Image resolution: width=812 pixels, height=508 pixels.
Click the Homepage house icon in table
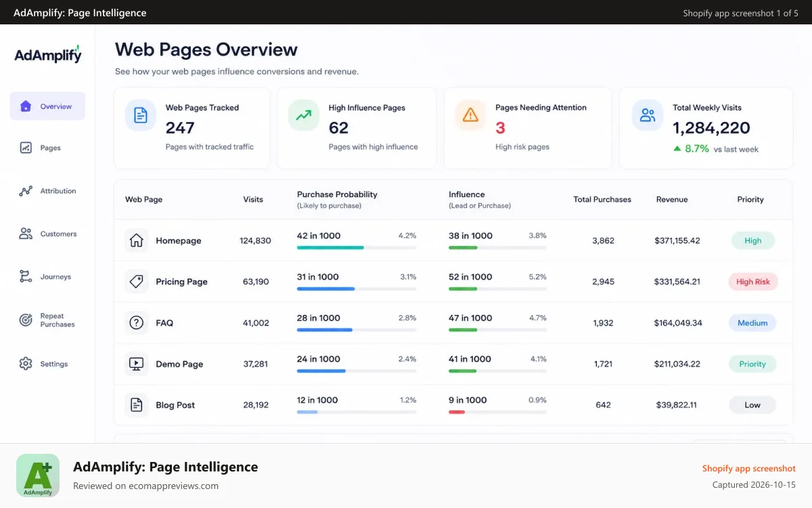pos(136,240)
